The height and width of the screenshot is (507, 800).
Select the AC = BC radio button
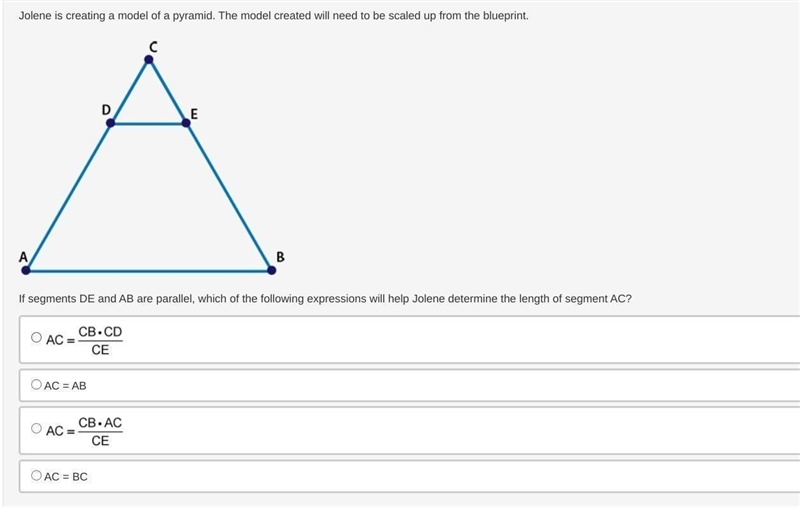pyautogui.click(x=36, y=475)
